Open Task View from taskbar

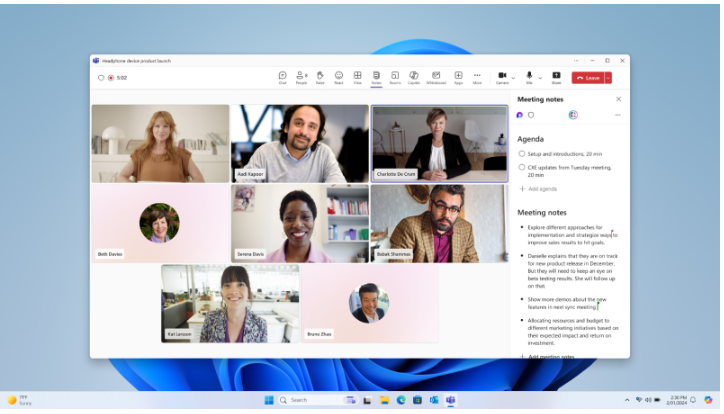point(367,400)
